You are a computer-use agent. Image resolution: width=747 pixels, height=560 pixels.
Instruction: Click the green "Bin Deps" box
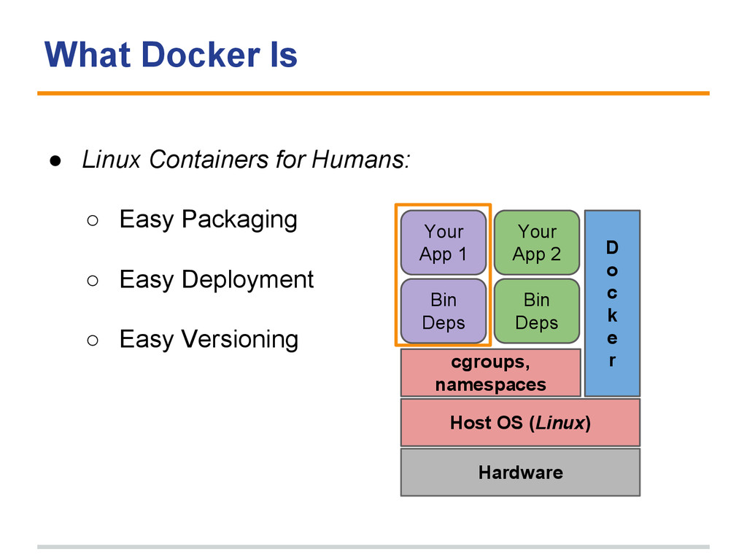click(537, 311)
